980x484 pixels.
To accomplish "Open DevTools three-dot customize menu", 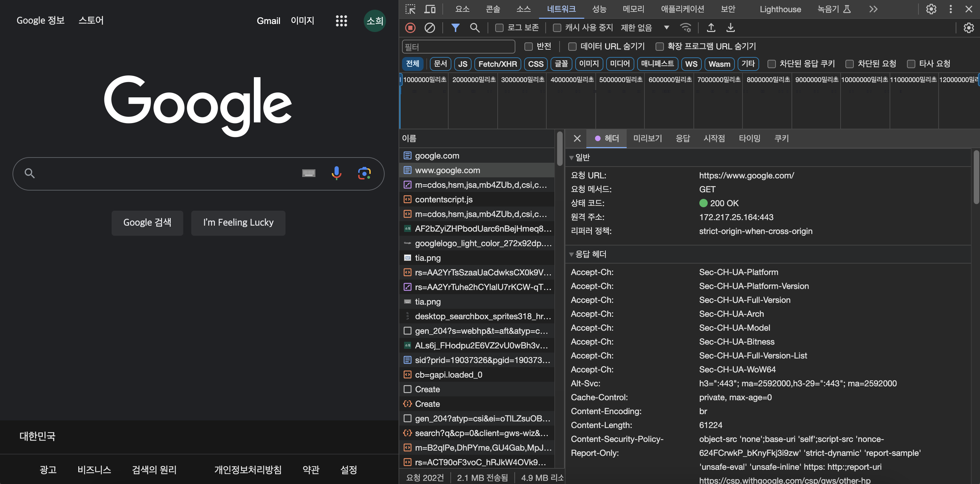I will [x=950, y=9].
